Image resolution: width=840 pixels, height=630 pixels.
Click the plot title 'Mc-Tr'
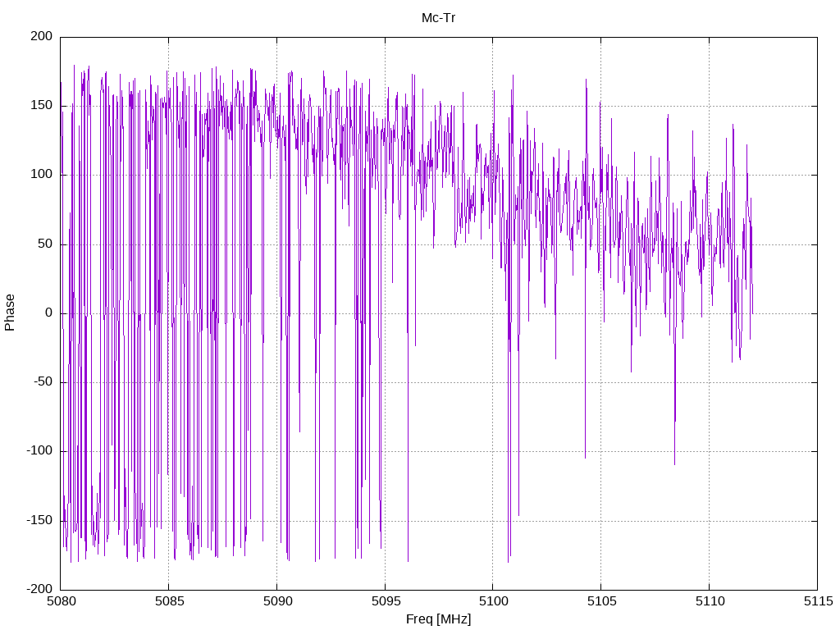click(438, 18)
